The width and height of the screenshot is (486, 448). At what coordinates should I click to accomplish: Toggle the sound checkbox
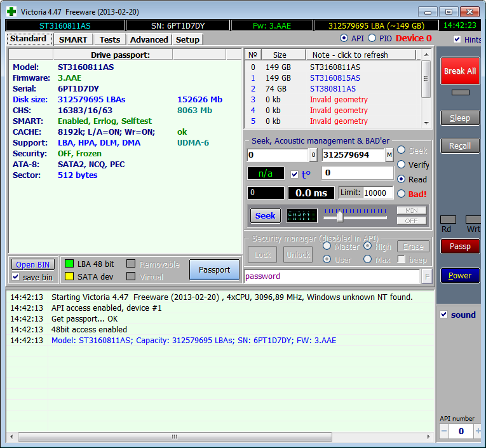444,315
